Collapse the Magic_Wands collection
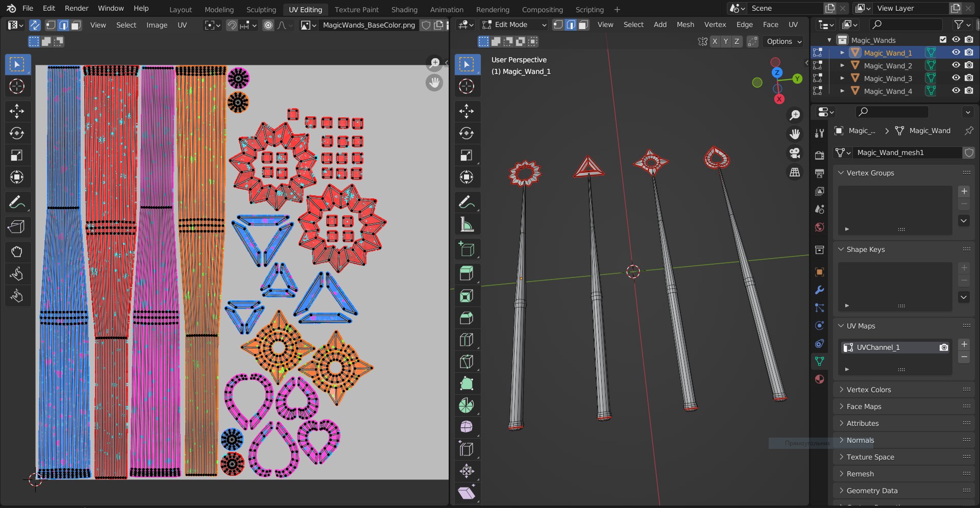980x508 pixels. [x=829, y=40]
